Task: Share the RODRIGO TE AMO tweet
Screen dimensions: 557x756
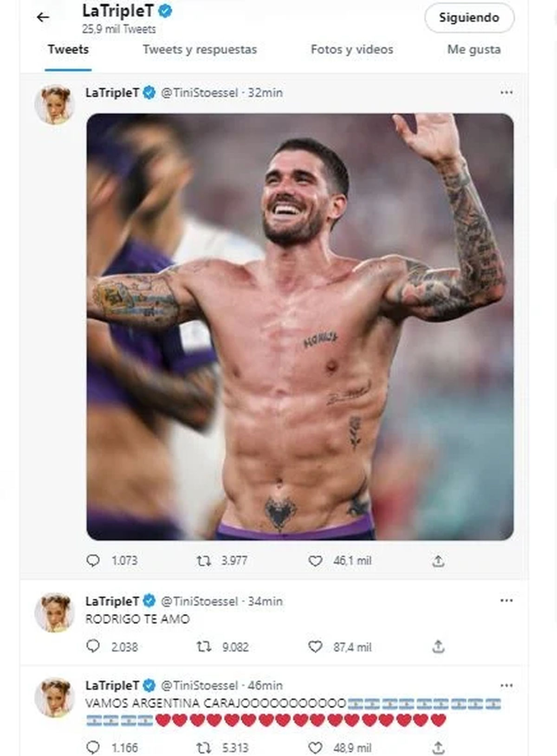Action: [438, 646]
